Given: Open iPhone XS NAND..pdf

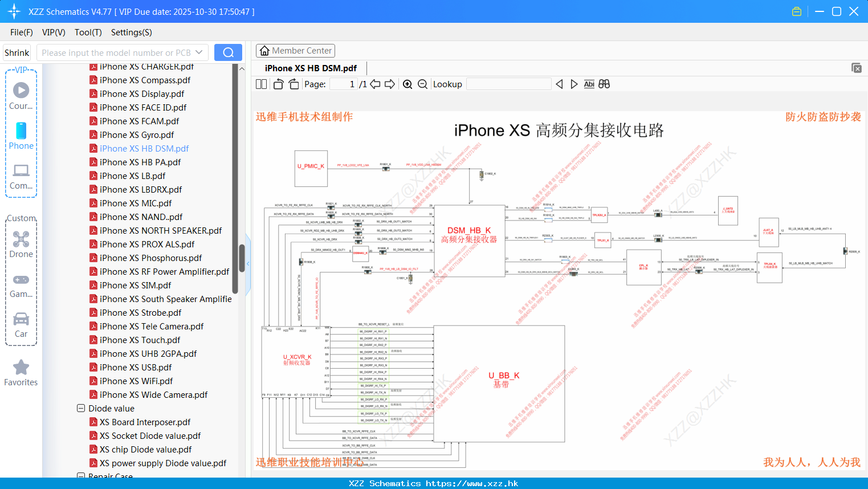Looking at the screenshot, I should pos(141,217).
